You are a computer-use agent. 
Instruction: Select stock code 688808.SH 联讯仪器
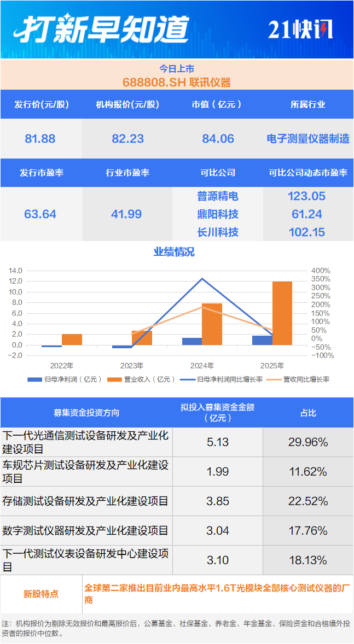pyautogui.click(x=177, y=82)
